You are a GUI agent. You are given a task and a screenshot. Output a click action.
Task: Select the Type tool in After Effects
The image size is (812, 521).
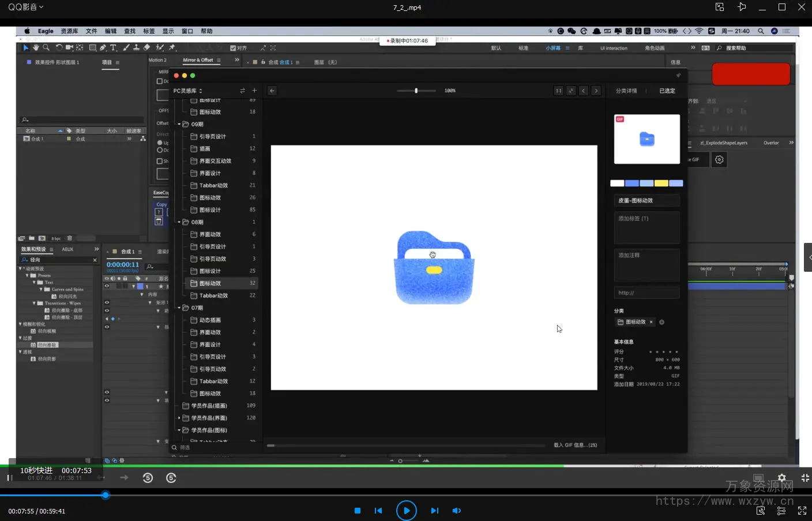(113, 48)
